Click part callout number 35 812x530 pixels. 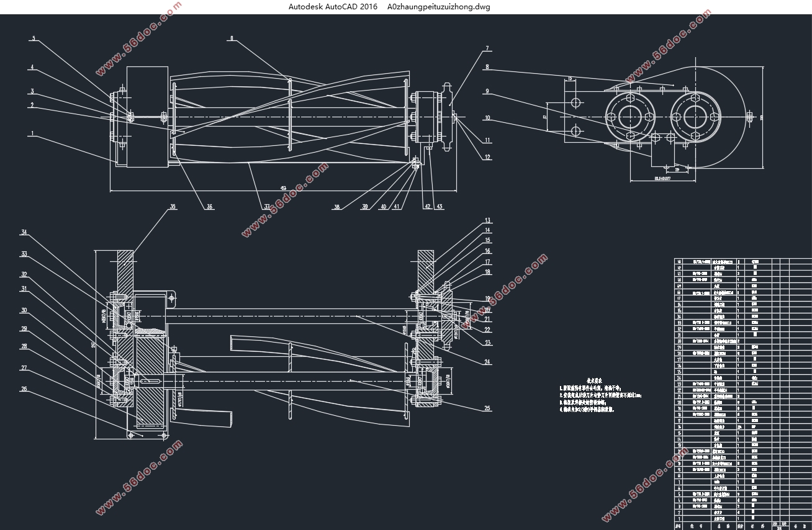click(173, 207)
